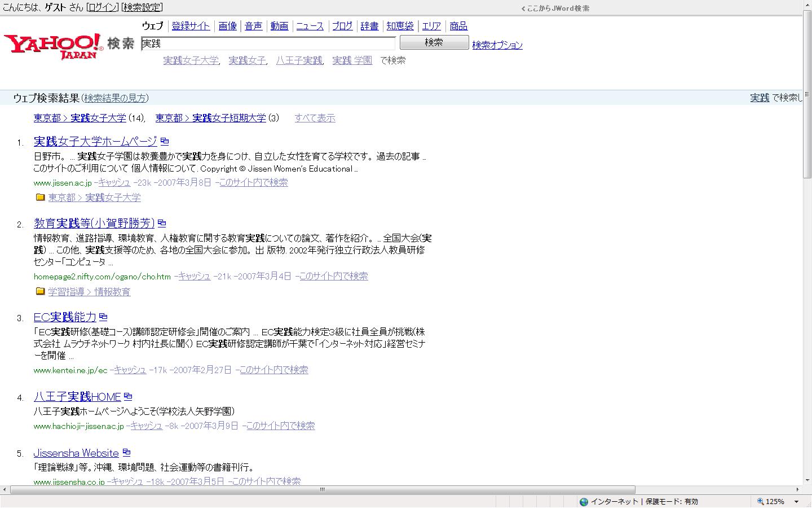Open 学習指導 > 情報教育 category link
This screenshot has height=508, width=812.
(89, 292)
